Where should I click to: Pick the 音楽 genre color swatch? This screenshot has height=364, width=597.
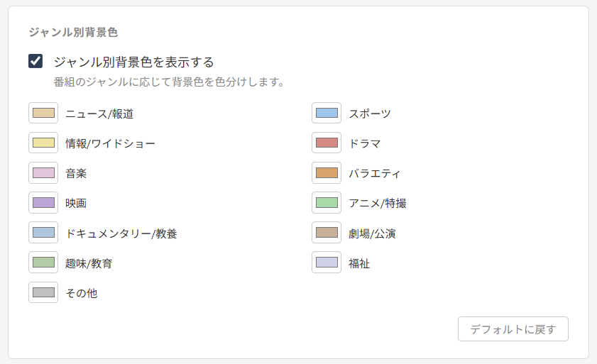tap(43, 173)
